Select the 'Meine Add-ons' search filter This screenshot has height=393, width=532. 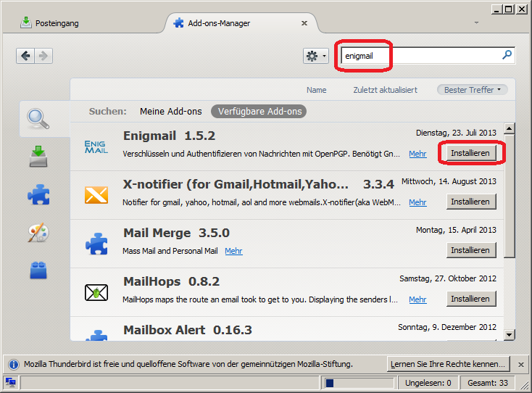point(170,112)
